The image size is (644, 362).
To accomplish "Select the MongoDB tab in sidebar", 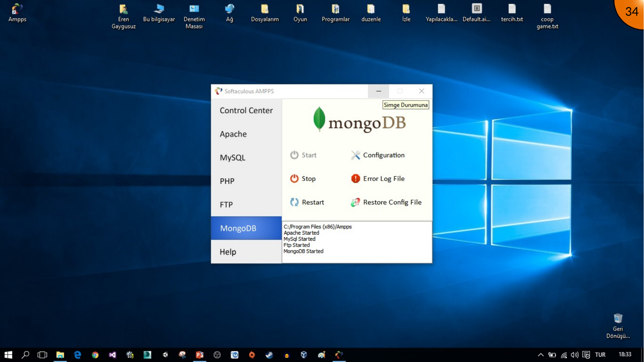I will click(x=246, y=228).
